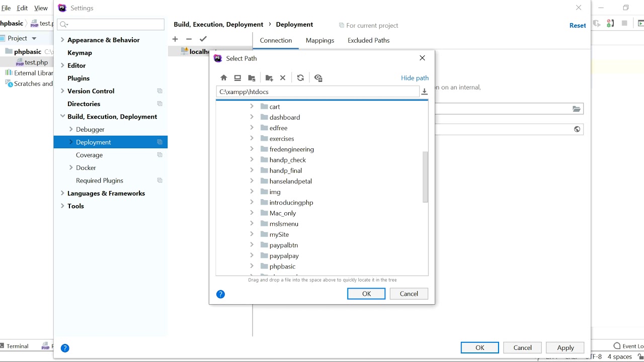The height and width of the screenshot is (362, 644).
Task: Select Debugger under Build, Execution, Deployment
Action: (90, 130)
